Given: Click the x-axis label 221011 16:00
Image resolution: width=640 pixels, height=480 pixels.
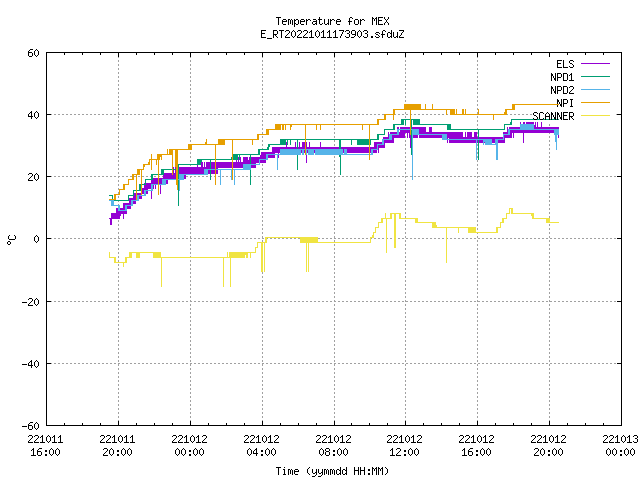Looking at the screenshot, I should (x=45, y=446).
